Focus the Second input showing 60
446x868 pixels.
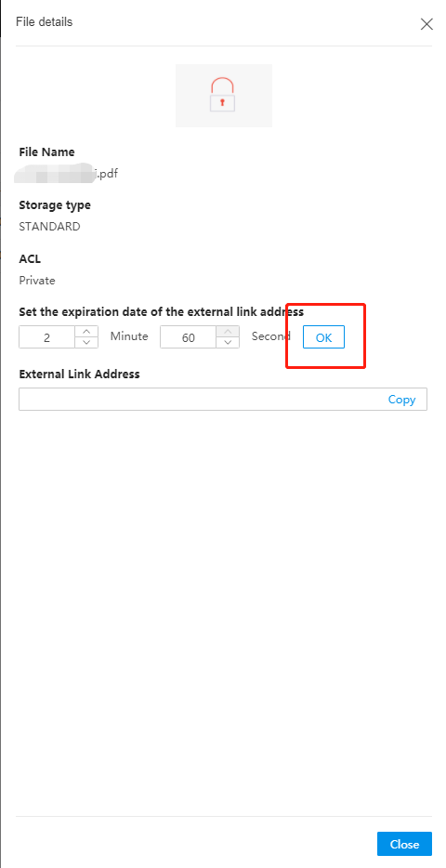point(188,337)
